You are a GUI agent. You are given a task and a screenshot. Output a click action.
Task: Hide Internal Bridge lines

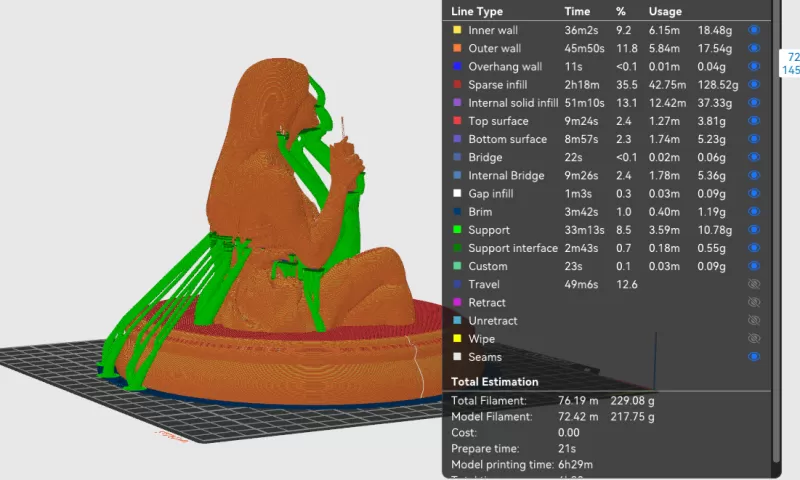click(x=754, y=175)
